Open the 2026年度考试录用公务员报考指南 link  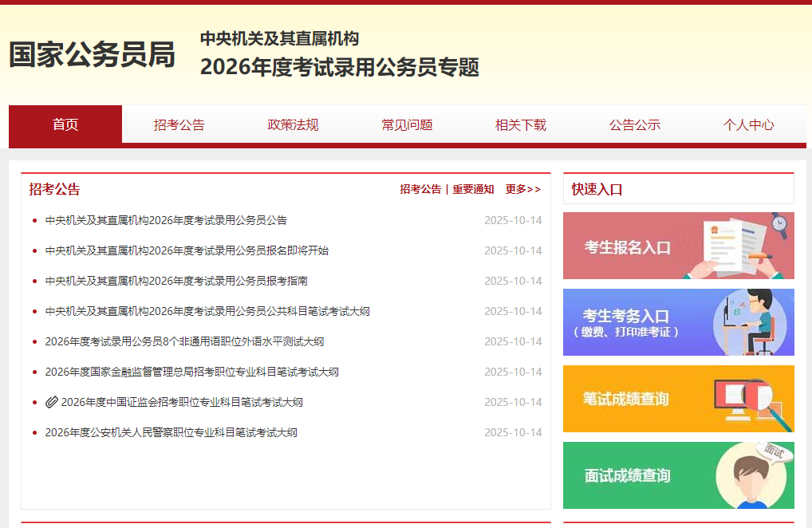coord(168,281)
